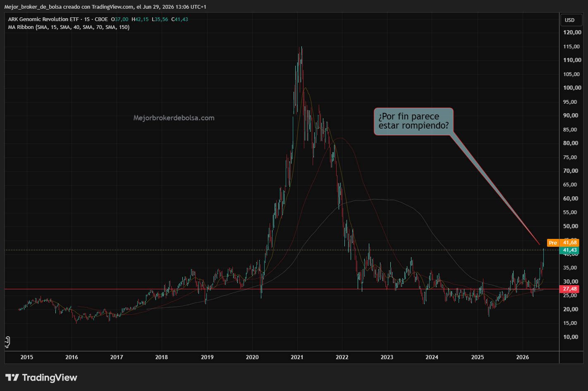Click the 2017 label on the time axis
588x391 pixels.
click(x=117, y=357)
